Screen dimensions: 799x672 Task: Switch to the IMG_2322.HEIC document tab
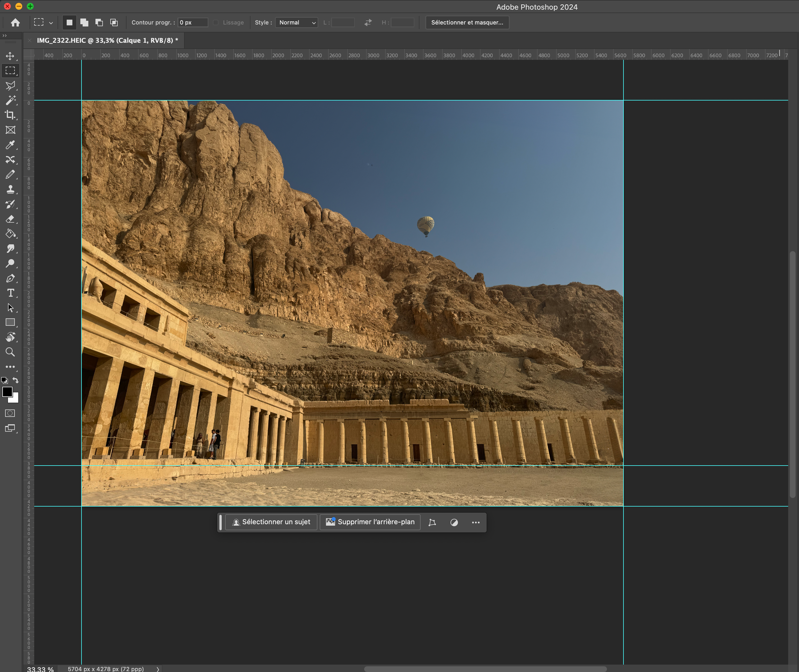[x=107, y=40]
